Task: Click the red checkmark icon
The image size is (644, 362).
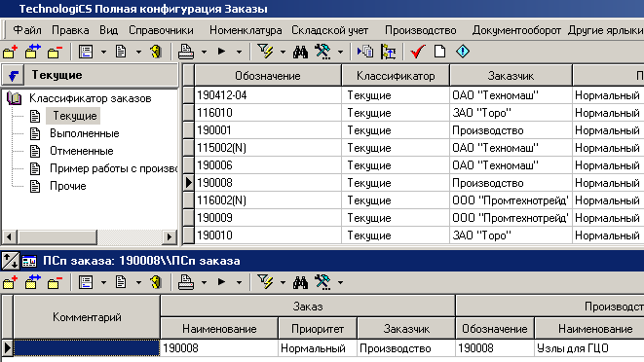Action: (x=417, y=52)
